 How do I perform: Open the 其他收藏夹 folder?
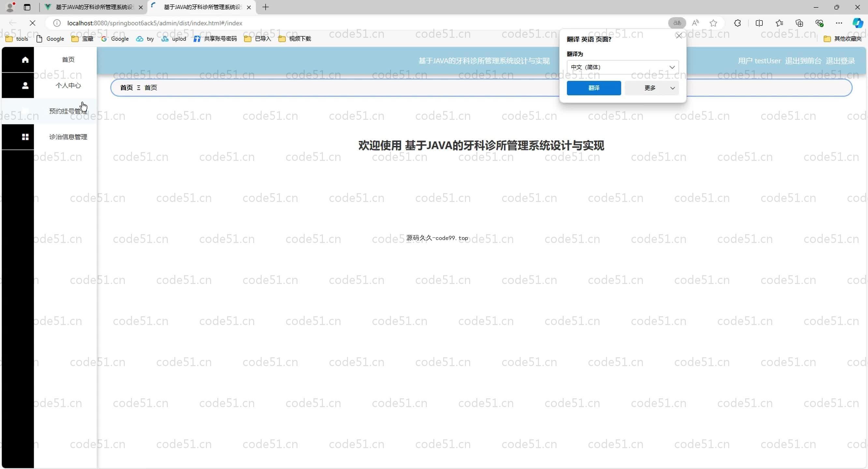coord(842,39)
